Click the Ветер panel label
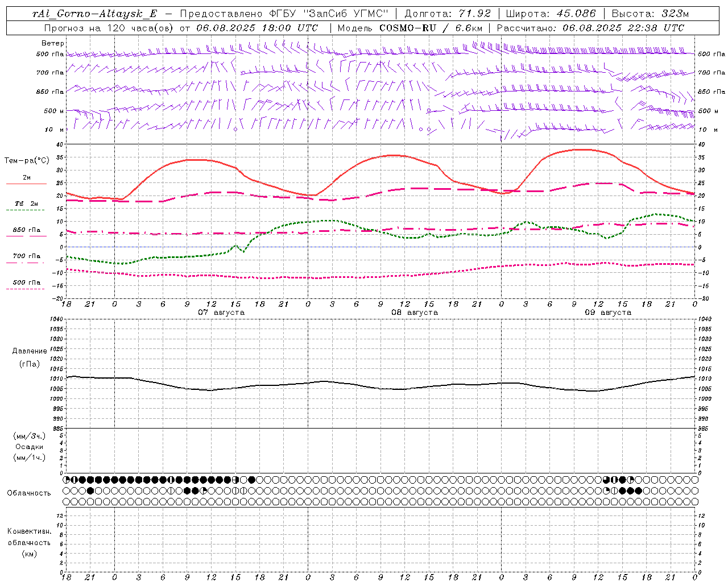 (53, 43)
